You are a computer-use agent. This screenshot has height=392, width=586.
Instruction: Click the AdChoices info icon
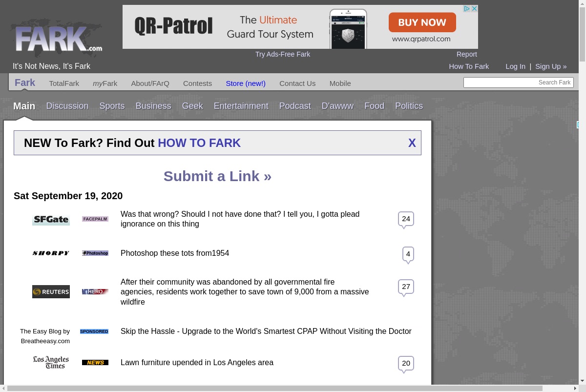pyautogui.click(x=467, y=9)
